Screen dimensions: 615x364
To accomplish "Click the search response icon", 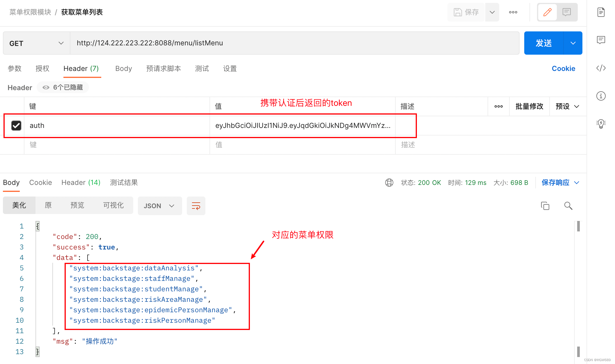I will pyautogui.click(x=568, y=206).
